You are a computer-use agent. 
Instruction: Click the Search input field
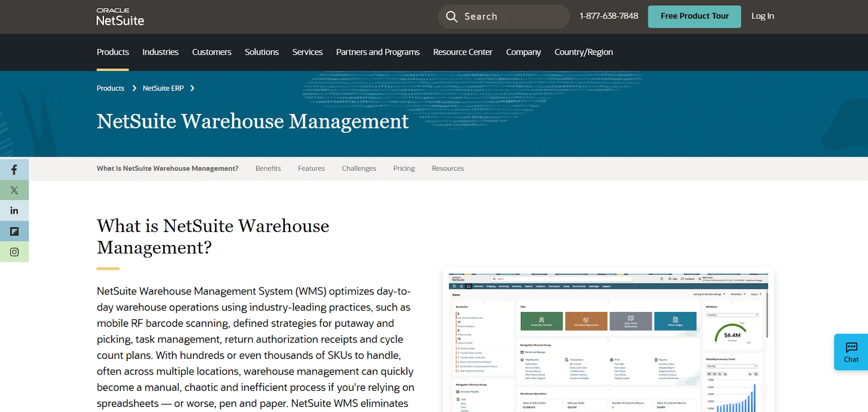503,16
